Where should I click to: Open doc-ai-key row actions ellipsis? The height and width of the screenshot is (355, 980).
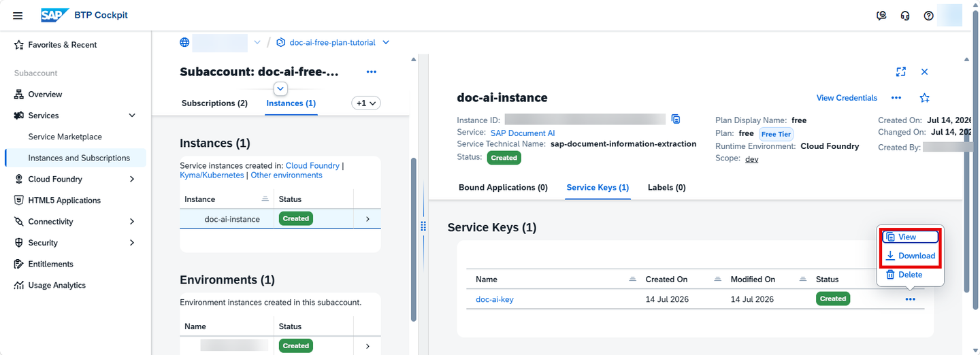pos(911,299)
